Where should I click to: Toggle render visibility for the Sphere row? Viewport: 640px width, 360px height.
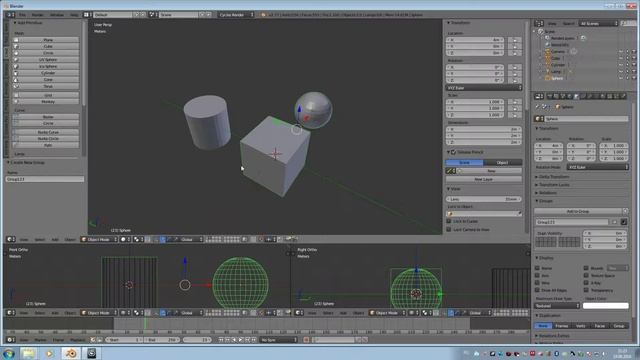634,78
